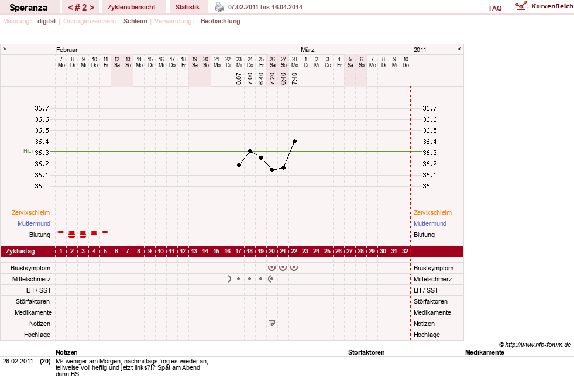Click the Mittelschmerz dot on cycle day 19

(x=260, y=279)
